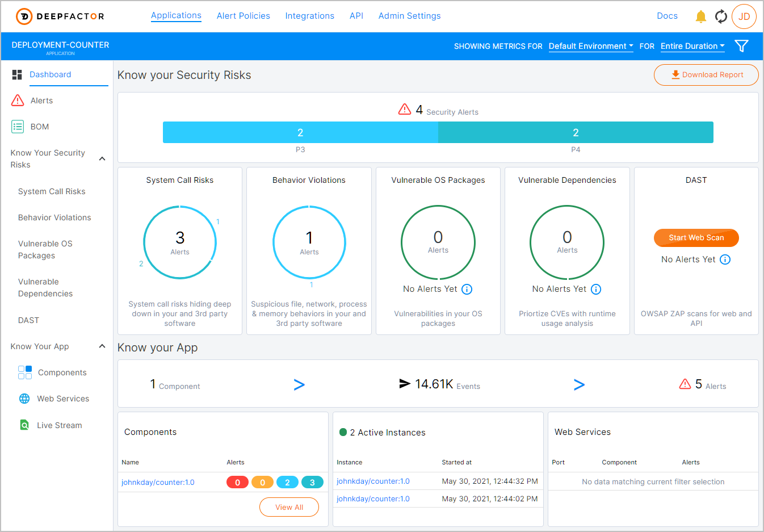Open DAST sidebar item
The image size is (764, 532).
tap(28, 320)
